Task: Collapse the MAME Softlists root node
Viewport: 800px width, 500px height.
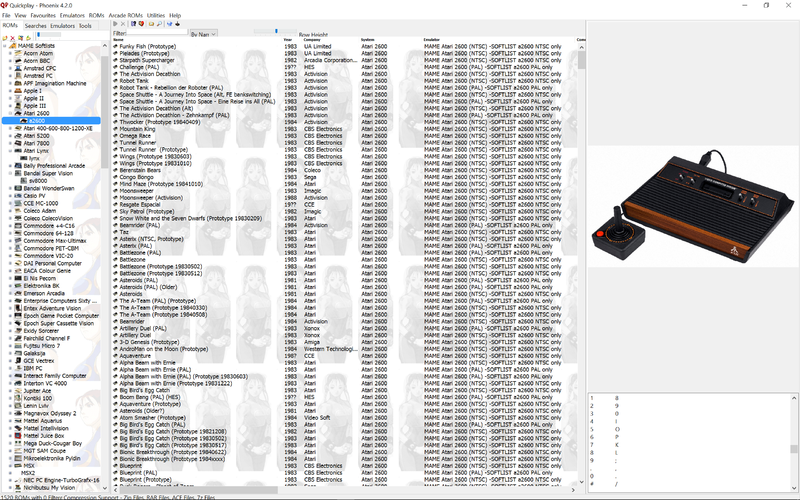Action: (x=5, y=45)
